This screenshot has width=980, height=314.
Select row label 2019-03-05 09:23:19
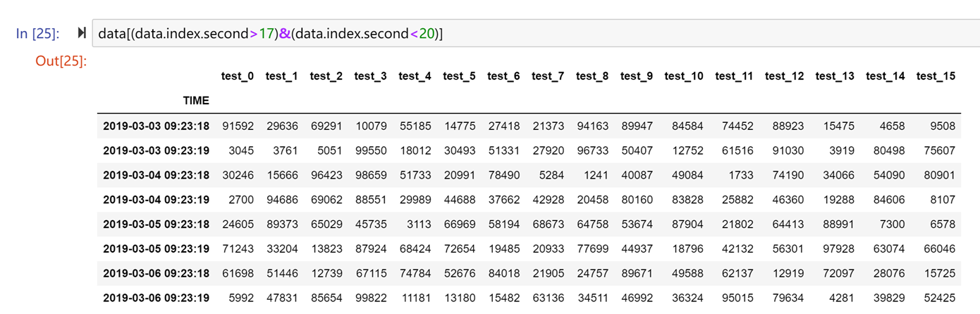[x=157, y=250]
